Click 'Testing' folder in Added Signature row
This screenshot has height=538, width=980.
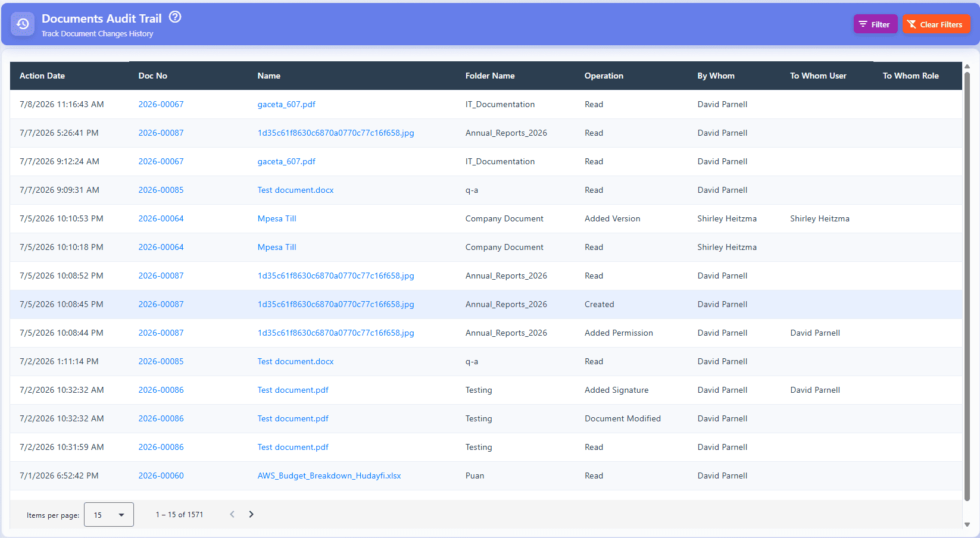(479, 390)
